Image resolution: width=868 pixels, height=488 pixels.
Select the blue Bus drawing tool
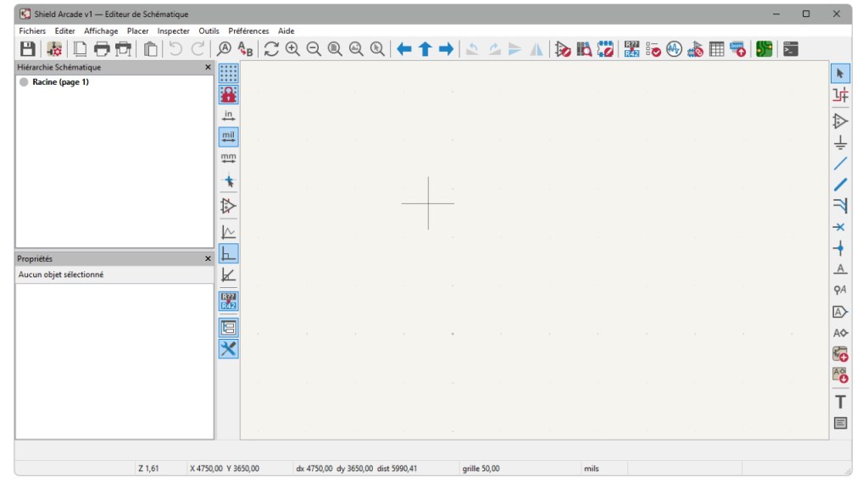point(840,185)
